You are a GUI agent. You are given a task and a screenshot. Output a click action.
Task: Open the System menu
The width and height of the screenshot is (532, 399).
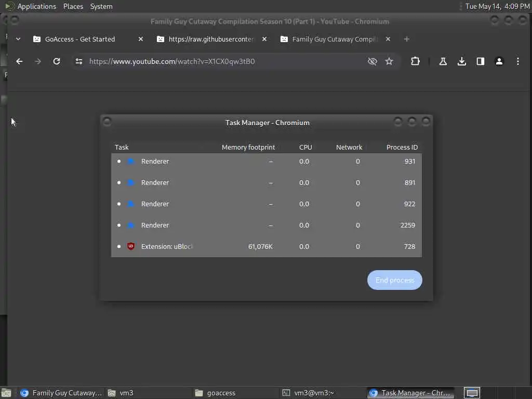point(101,6)
